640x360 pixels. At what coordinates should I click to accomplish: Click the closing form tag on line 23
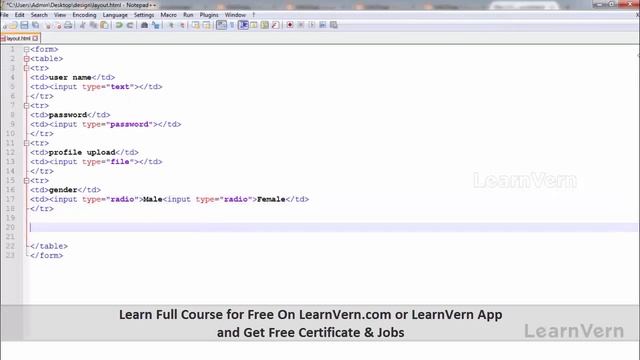47,256
